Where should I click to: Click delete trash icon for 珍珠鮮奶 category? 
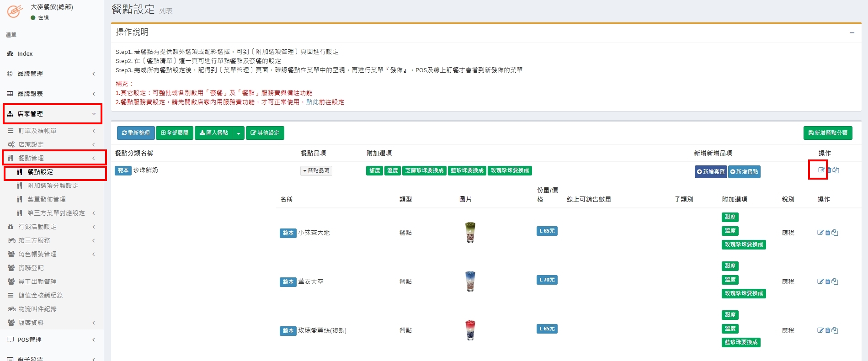(829, 170)
